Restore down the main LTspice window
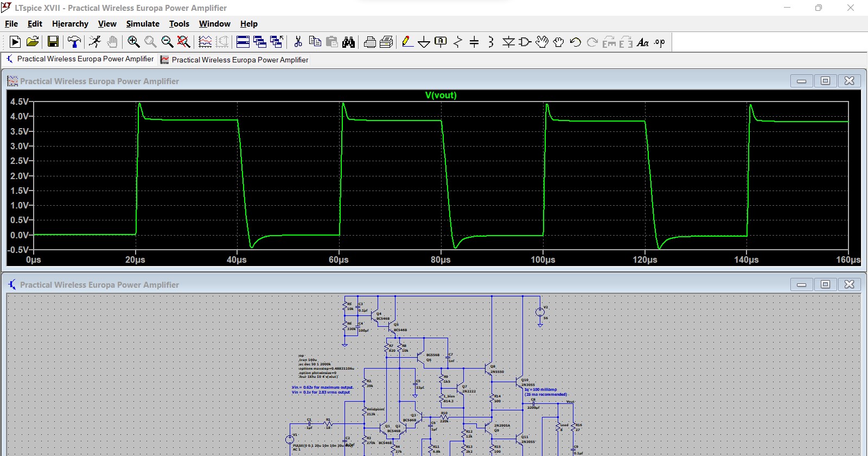The image size is (868, 456). point(819,8)
